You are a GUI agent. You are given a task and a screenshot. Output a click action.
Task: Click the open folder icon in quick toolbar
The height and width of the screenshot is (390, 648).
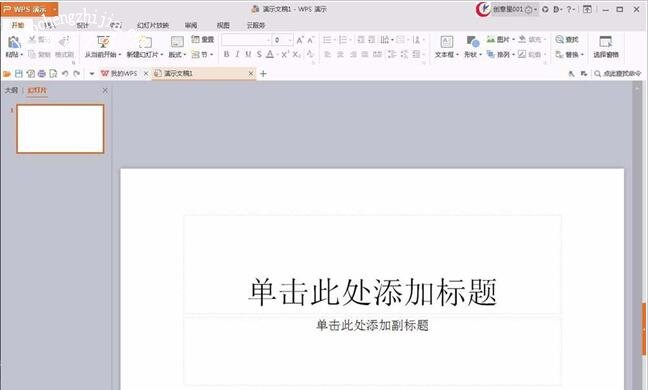coord(7,74)
